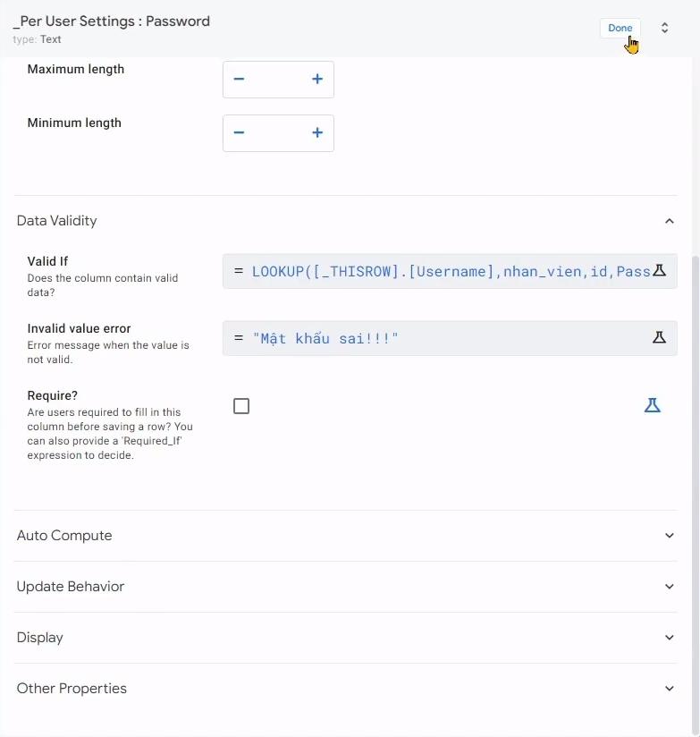This screenshot has width=700, height=737.
Task: Expand the Auto Compute section
Action: (x=670, y=535)
